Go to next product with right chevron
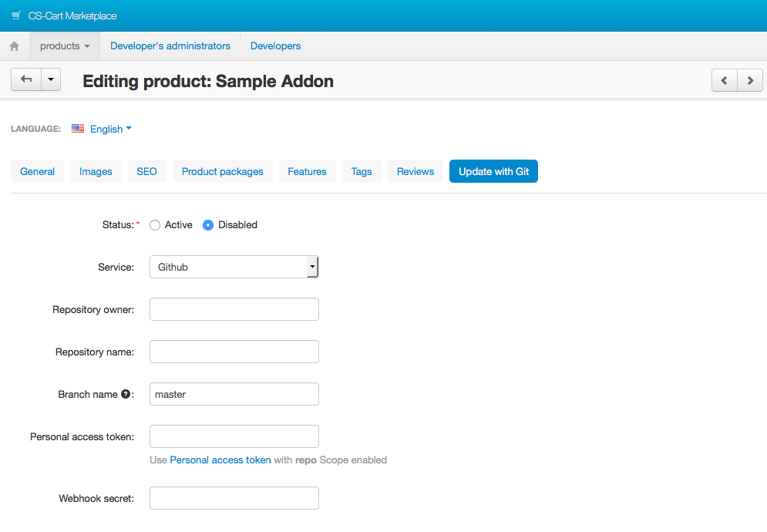767x532 pixels. (750, 80)
